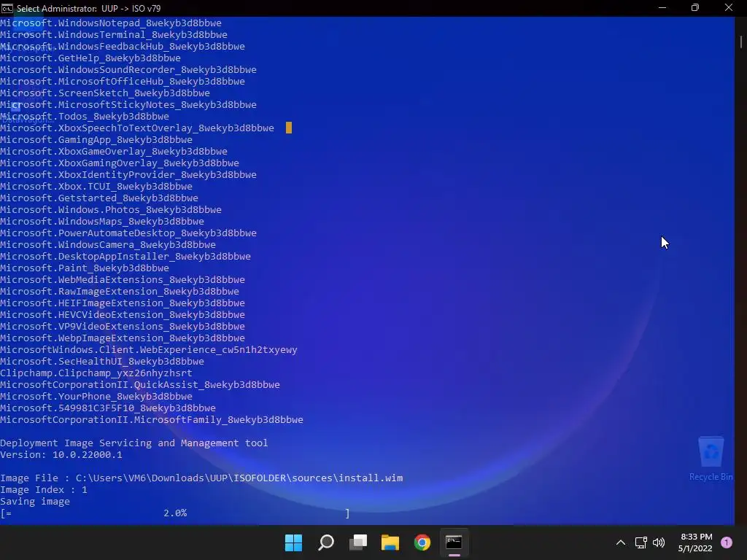Click the orange selection cursor block
The height and width of the screenshot is (560, 747).
coord(289,128)
